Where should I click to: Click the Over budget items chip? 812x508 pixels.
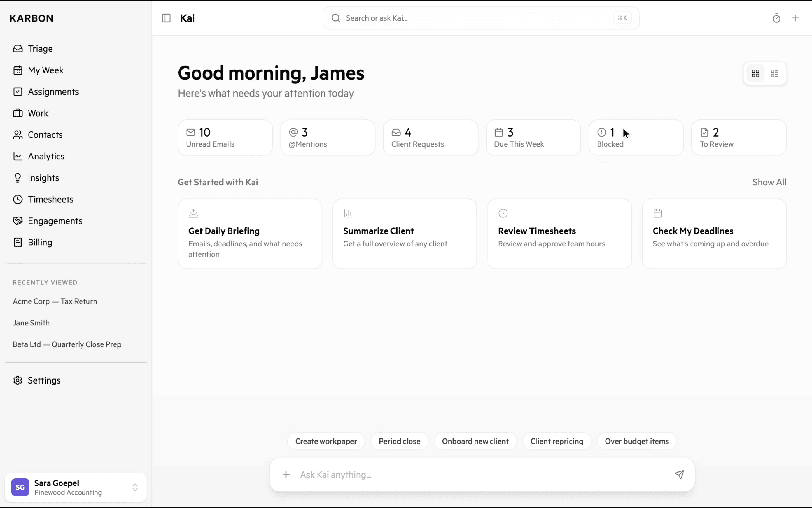[637, 441]
